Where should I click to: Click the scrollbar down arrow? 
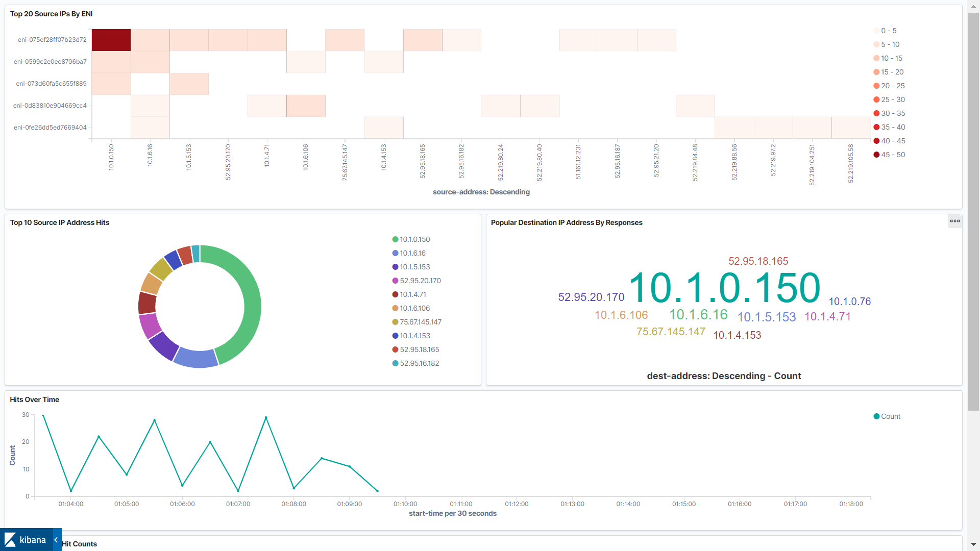pyautogui.click(x=974, y=544)
